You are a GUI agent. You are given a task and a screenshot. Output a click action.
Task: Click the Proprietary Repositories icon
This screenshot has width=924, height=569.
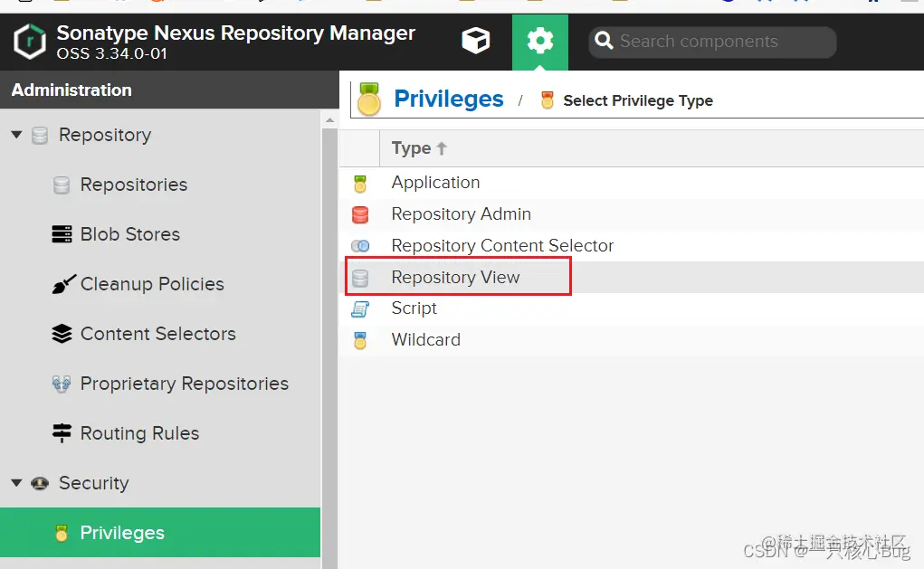(x=62, y=384)
